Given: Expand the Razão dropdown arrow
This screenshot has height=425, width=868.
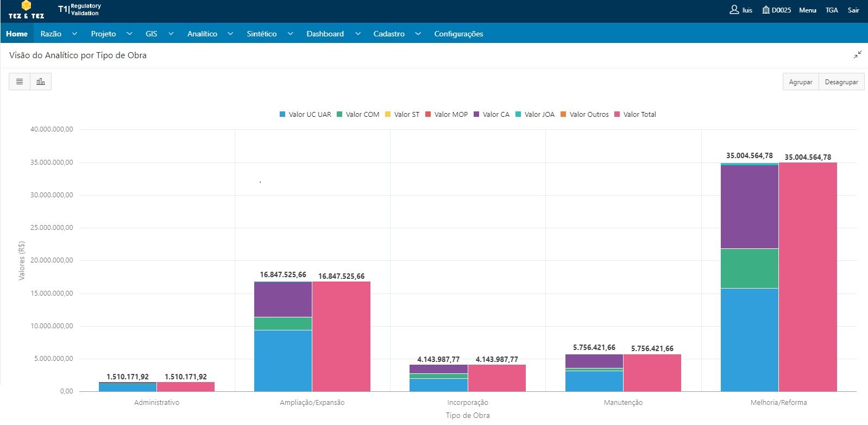Looking at the screenshot, I should tap(74, 34).
